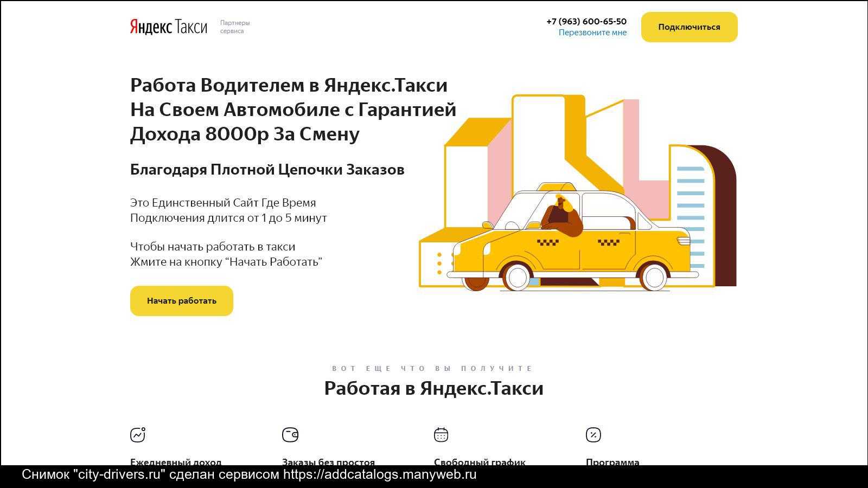
Task: Click the Яндекс Такси logo
Action: [x=169, y=27]
